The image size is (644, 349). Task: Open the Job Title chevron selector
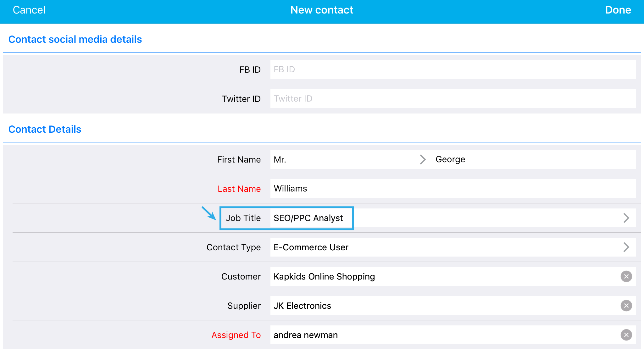pyautogui.click(x=626, y=218)
